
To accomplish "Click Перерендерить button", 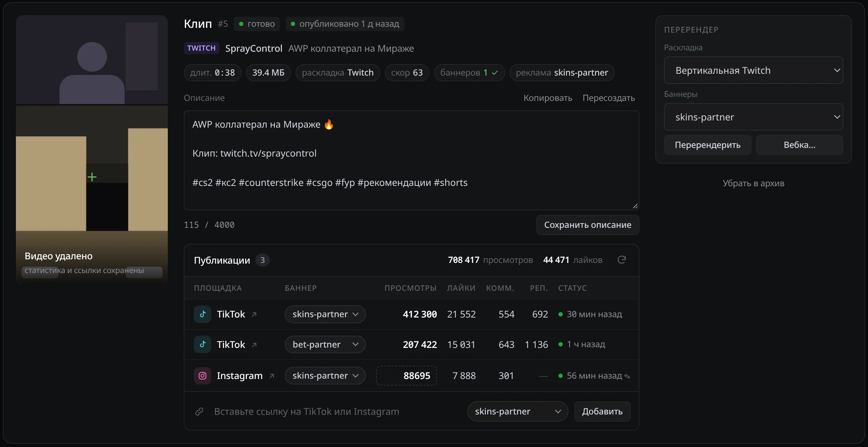I will (x=708, y=145).
